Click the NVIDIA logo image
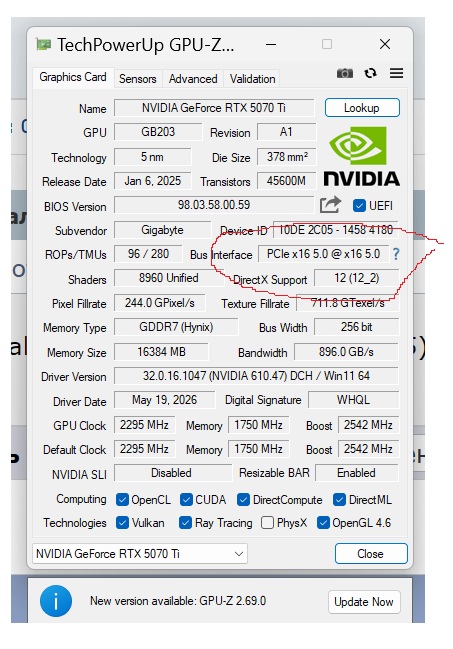 click(x=361, y=156)
